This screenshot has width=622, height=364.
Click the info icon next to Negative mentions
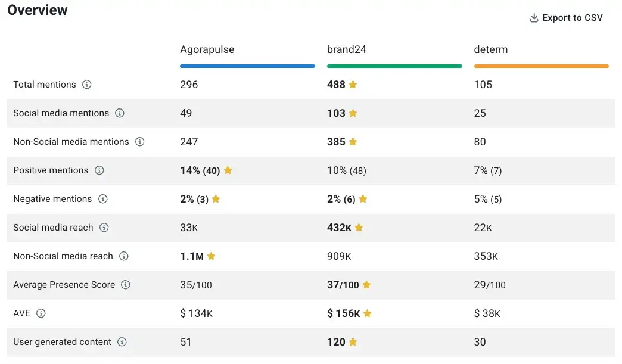[x=102, y=199]
